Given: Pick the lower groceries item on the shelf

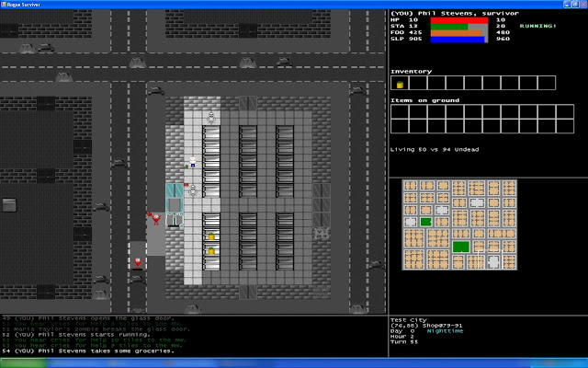Looking at the screenshot, I should (x=211, y=251).
